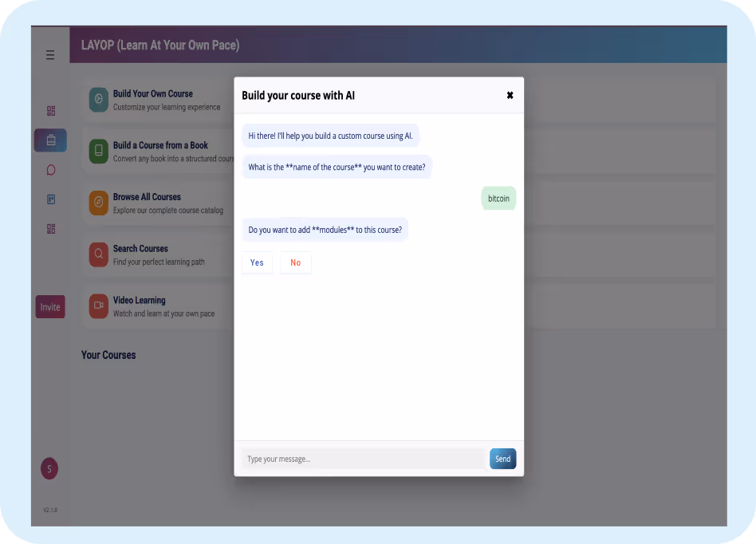Click the Search Courses magnifier icon
This screenshot has height=544, width=756.
(98, 254)
